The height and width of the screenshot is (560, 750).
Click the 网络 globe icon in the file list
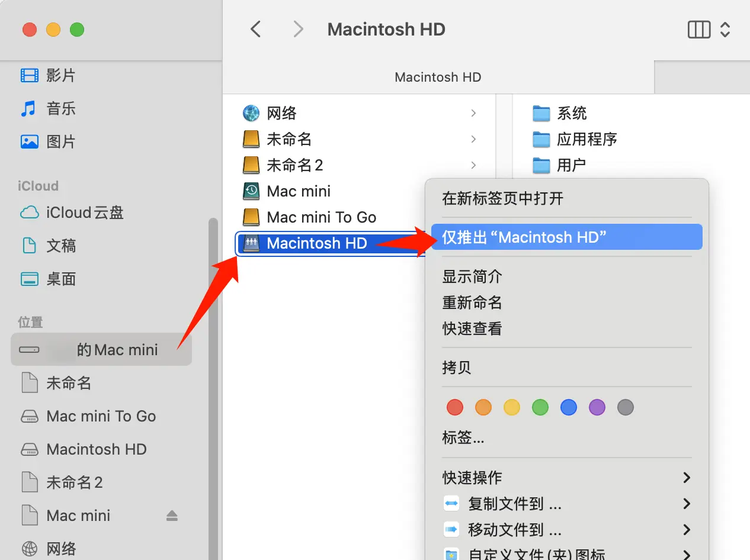(x=251, y=113)
